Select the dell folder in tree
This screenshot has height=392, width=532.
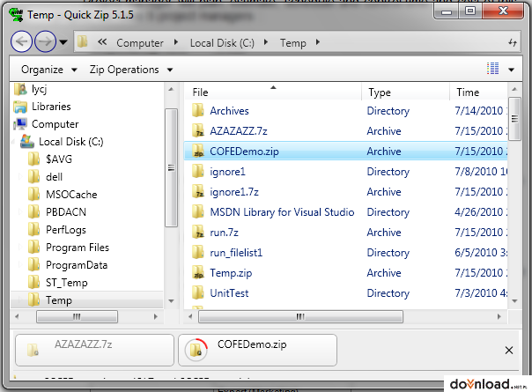(x=54, y=177)
